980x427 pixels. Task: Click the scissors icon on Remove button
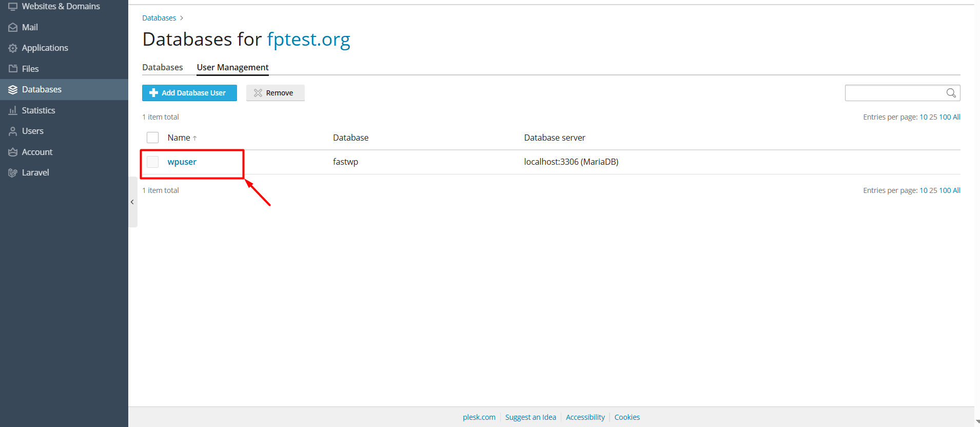click(x=258, y=93)
